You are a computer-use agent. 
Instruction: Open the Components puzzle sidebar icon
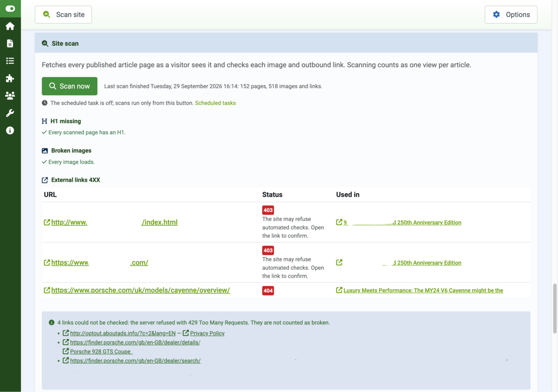click(x=10, y=78)
